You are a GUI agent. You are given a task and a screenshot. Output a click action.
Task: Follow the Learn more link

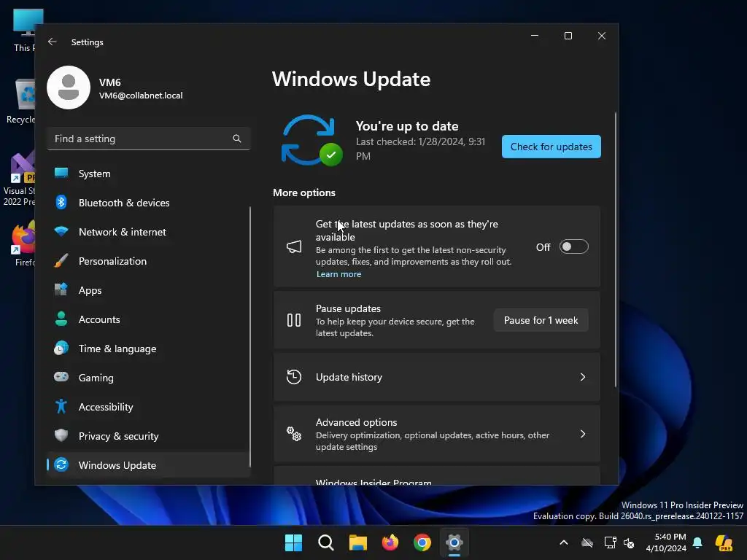pos(338,274)
